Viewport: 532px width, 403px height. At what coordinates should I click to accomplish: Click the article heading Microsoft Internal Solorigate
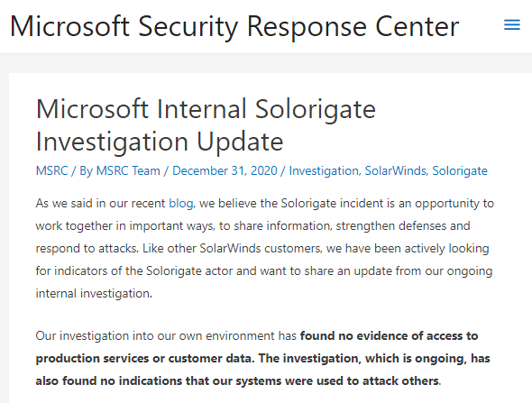[x=206, y=110]
